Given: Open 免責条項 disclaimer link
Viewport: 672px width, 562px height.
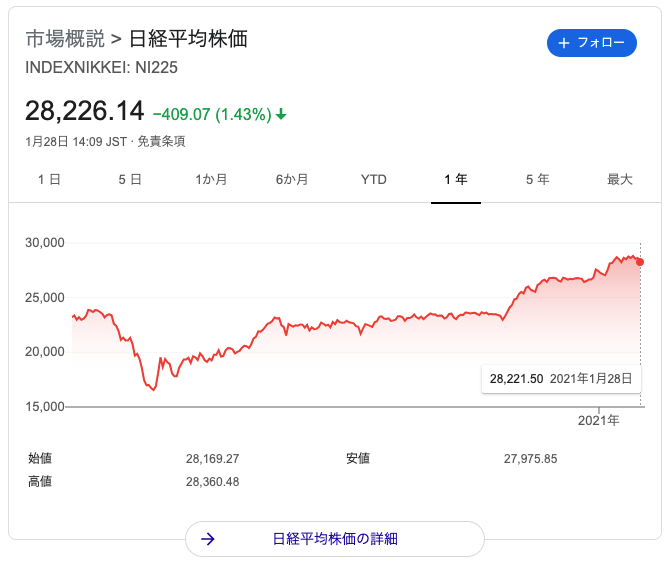Looking at the screenshot, I should (161, 141).
